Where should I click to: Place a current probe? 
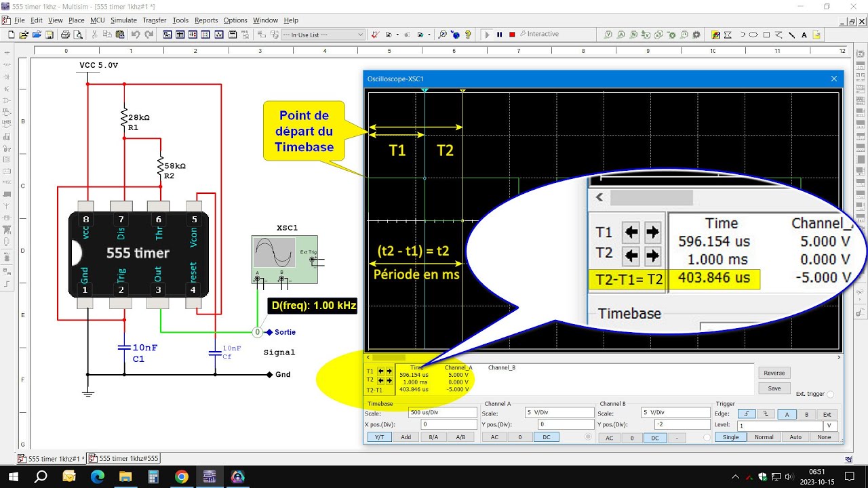[x=620, y=34]
